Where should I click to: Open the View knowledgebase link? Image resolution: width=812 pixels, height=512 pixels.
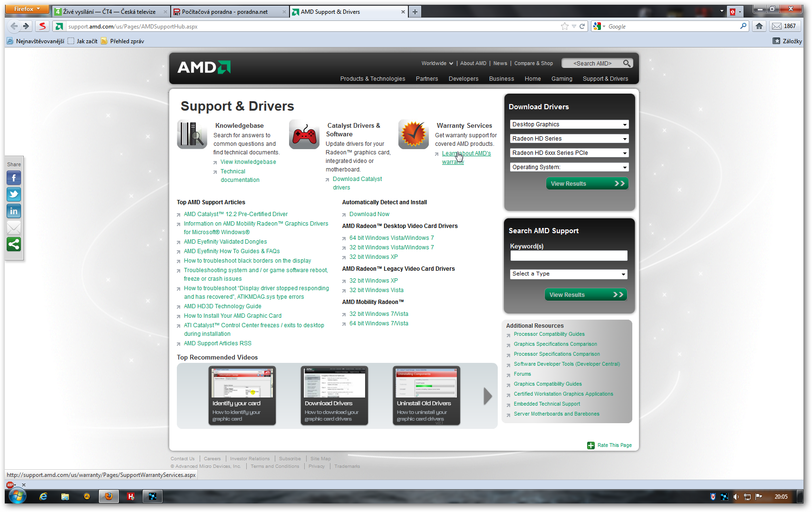248,162
